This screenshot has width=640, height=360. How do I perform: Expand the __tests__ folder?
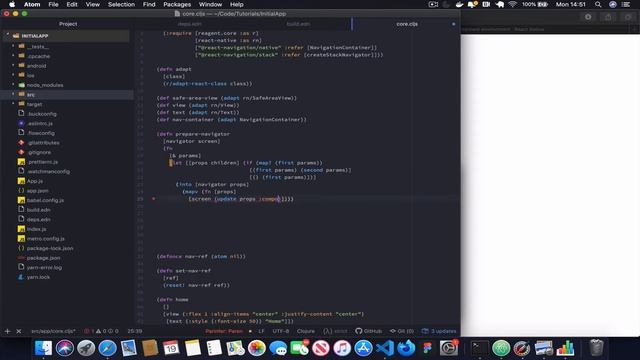13,47
